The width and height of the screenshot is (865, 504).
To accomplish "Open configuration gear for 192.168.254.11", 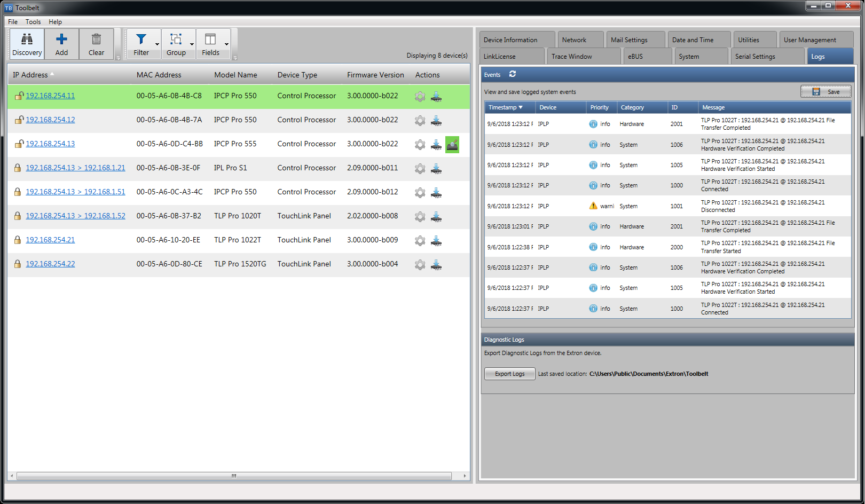I will 420,97.
